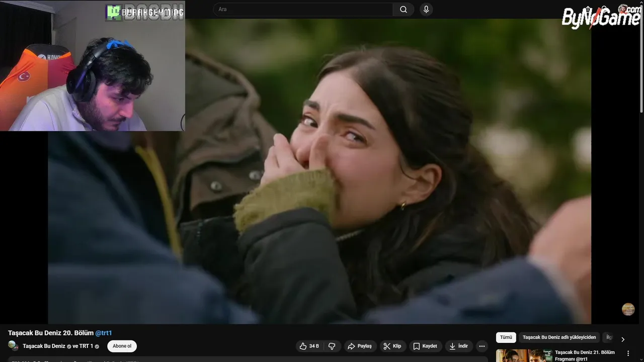This screenshot has width=644, height=362.
Task: Follow the @trt1 mention in title
Action: (104, 333)
